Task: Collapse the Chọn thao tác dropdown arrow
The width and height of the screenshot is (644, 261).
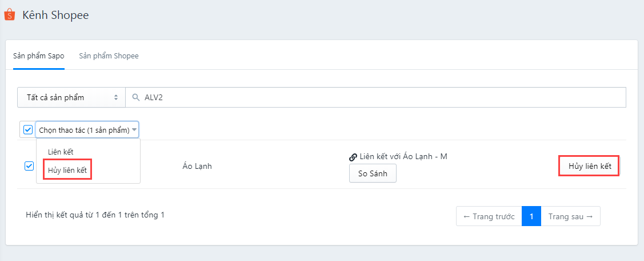Action: (x=134, y=130)
